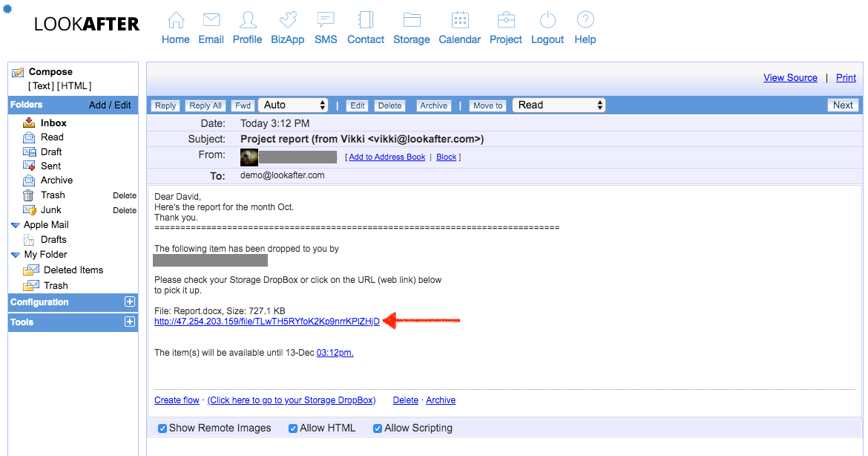
Task: Disable the Allow Scripting checkbox
Action: (x=378, y=429)
